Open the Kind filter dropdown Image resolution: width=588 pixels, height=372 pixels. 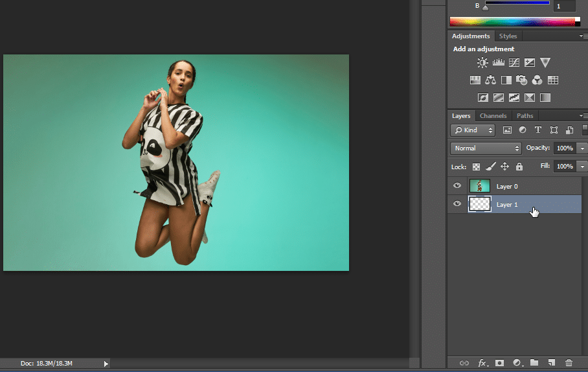pos(473,130)
